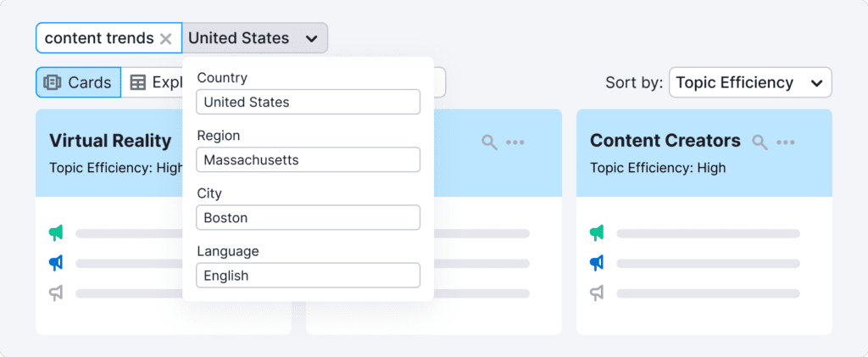Click the search icon on Content Creators card
Viewport: 868px width, 357px height.
(760, 142)
